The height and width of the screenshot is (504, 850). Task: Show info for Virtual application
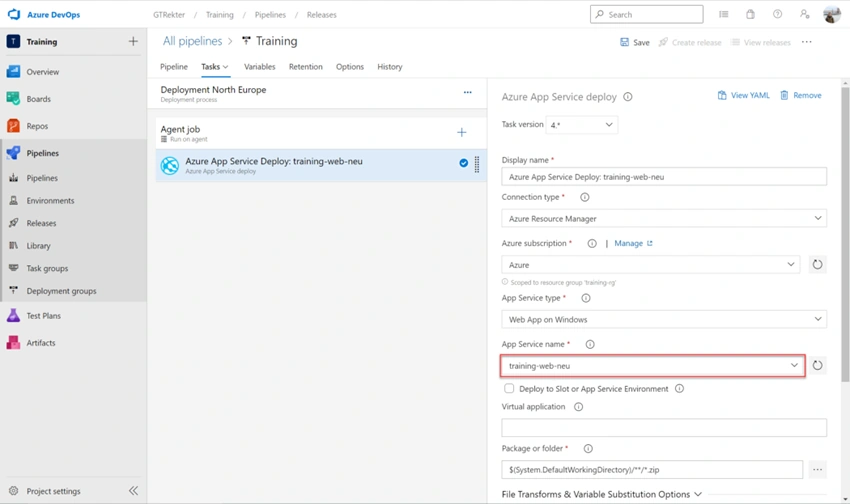578,406
